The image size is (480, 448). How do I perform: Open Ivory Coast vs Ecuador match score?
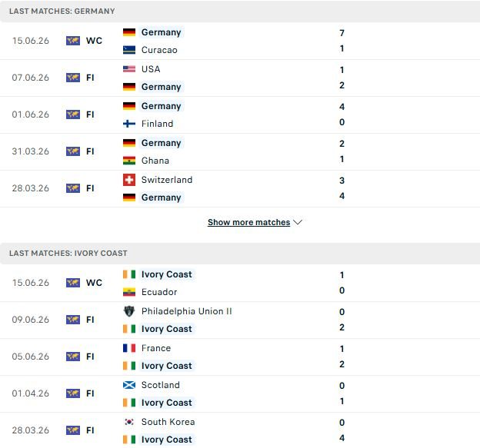[x=342, y=283]
